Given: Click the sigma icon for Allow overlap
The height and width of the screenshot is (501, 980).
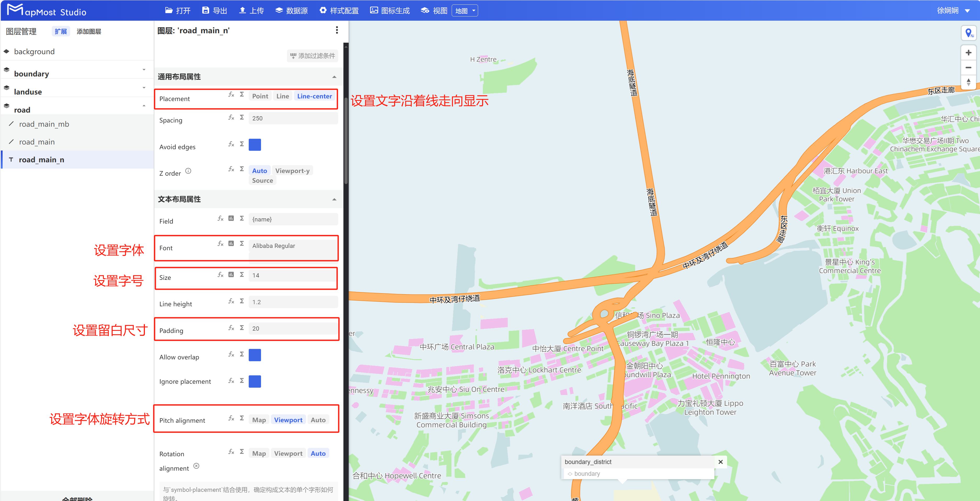Looking at the screenshot, I should (242, 354).
